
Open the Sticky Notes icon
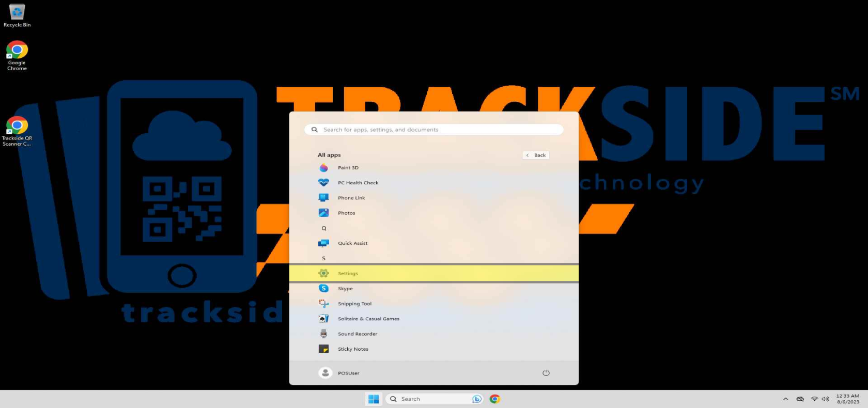pyautogui.click(x=323, y=349)
